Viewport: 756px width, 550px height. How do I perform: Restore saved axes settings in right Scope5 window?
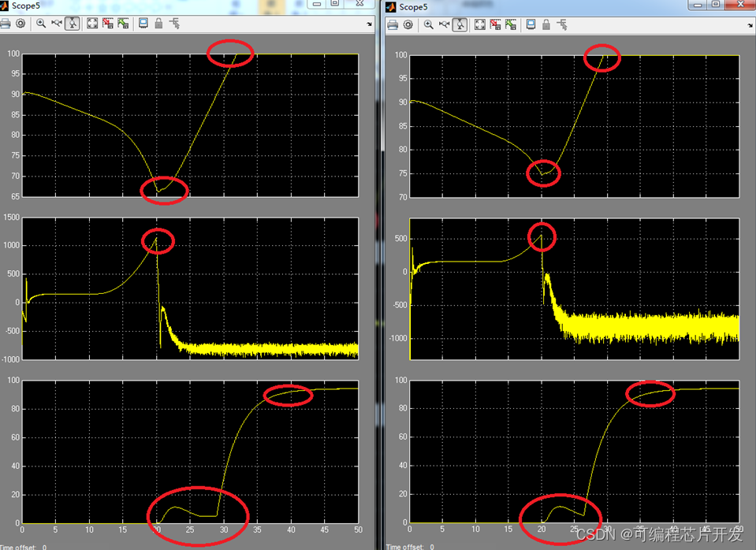pyautogui.click(x=511, y=24)
